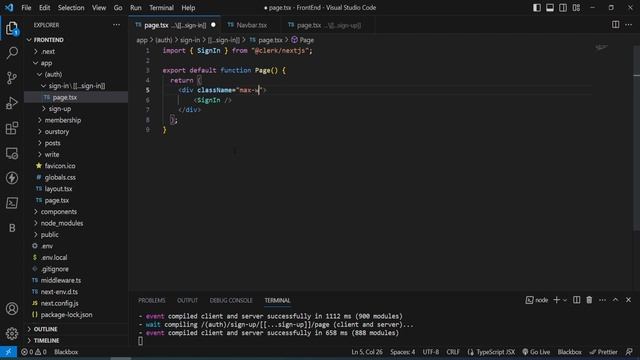This screenshot has height=360, width=640.
Task: Collapse the (auth) folder
Action: (40, 74)
